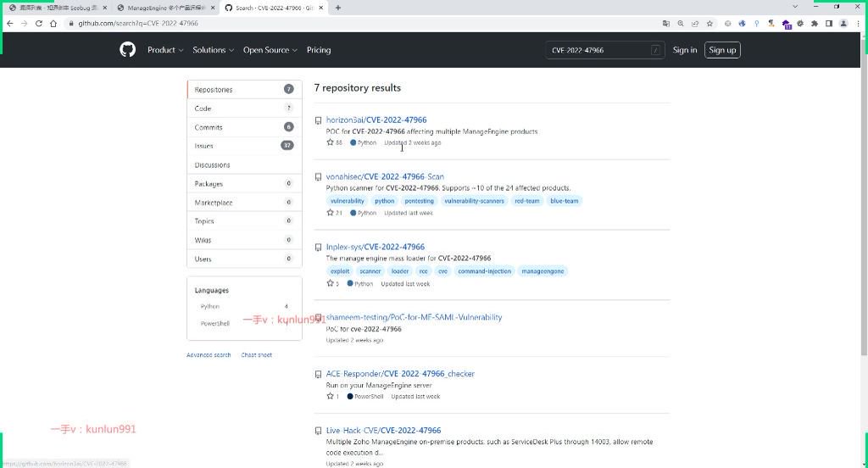Open vonahisec/CVE-2022-47966-Scan repository
Image resolution: width=868 pixels, height=468 pixels.
pyautogui.click(x=385, y=176)
